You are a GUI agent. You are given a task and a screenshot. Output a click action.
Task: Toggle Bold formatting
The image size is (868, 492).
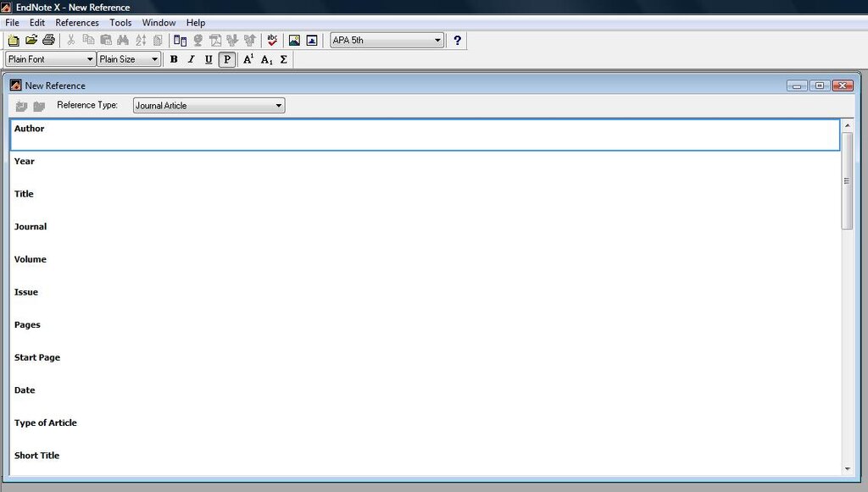(x=174, y=59)
